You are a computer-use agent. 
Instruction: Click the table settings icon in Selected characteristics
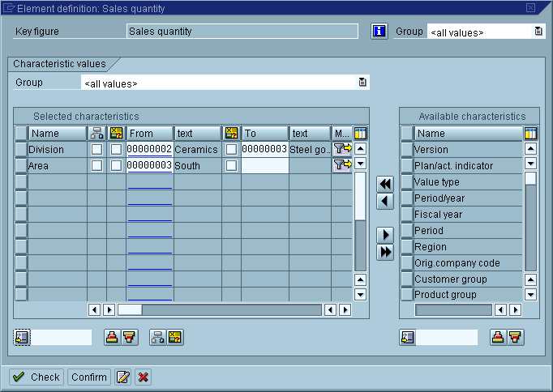pos(361,133)
